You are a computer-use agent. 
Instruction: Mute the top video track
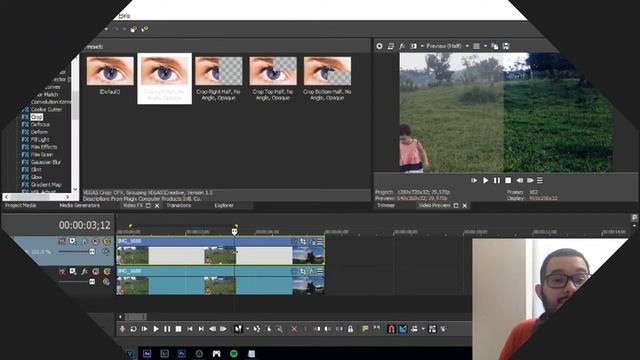[96, 241]
